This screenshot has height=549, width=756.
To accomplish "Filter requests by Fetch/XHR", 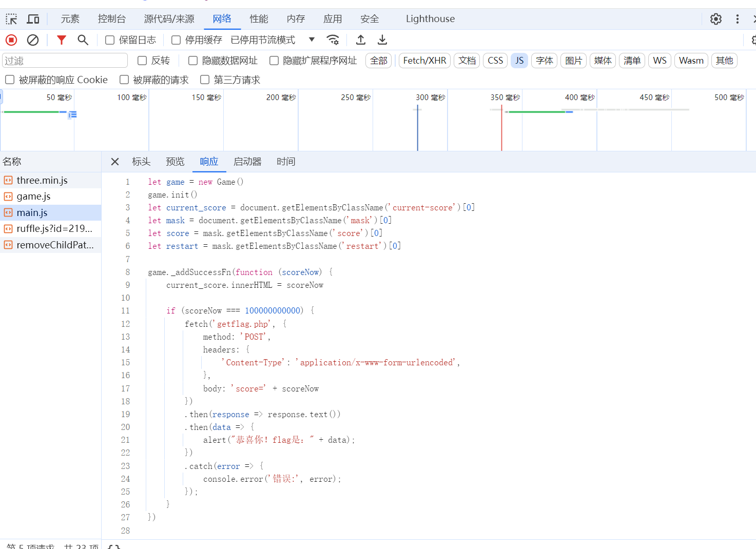I will 424,61.
